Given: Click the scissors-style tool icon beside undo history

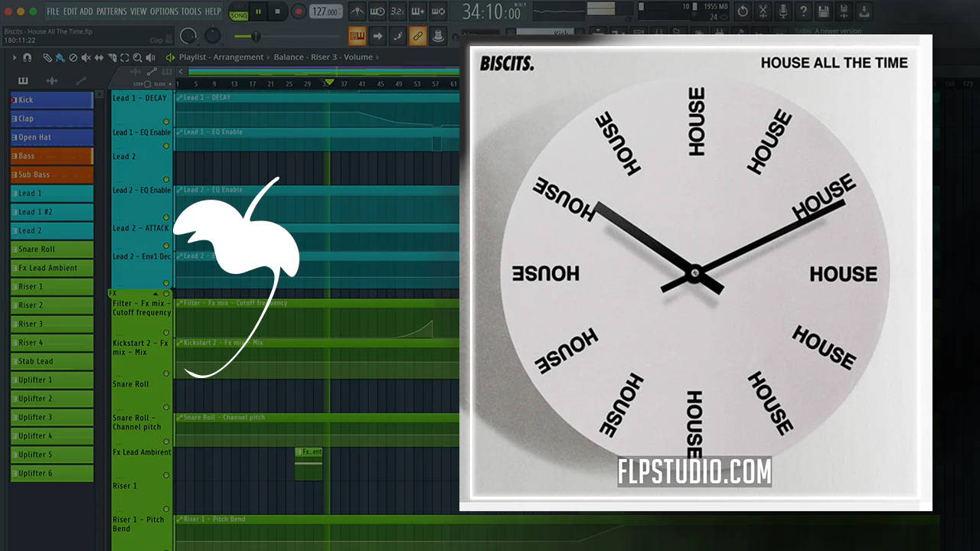Looking at the screenshot, I should click(763, 11).
